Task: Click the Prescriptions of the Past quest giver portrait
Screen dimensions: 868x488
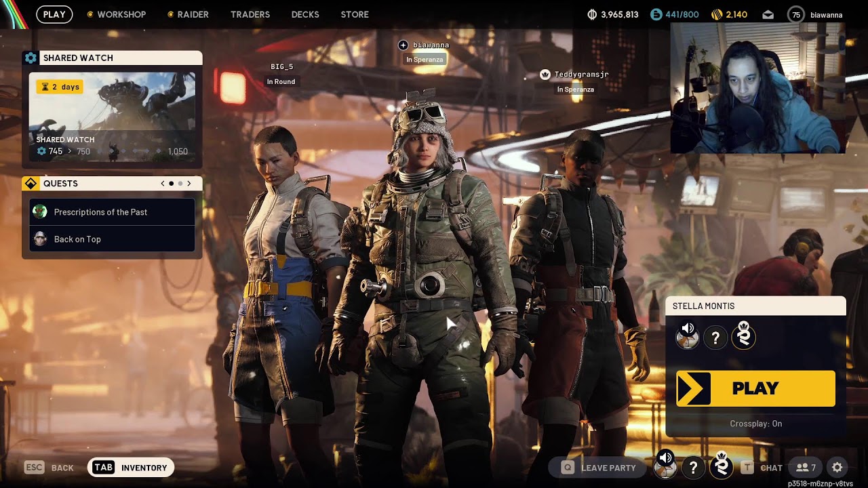Action: (40, 212)
